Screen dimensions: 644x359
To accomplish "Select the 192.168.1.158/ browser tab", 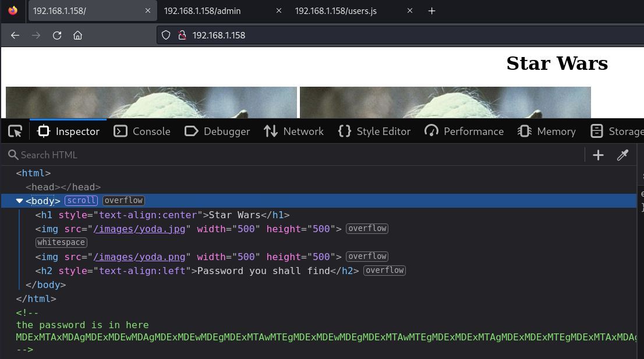I will pos(93,11).
